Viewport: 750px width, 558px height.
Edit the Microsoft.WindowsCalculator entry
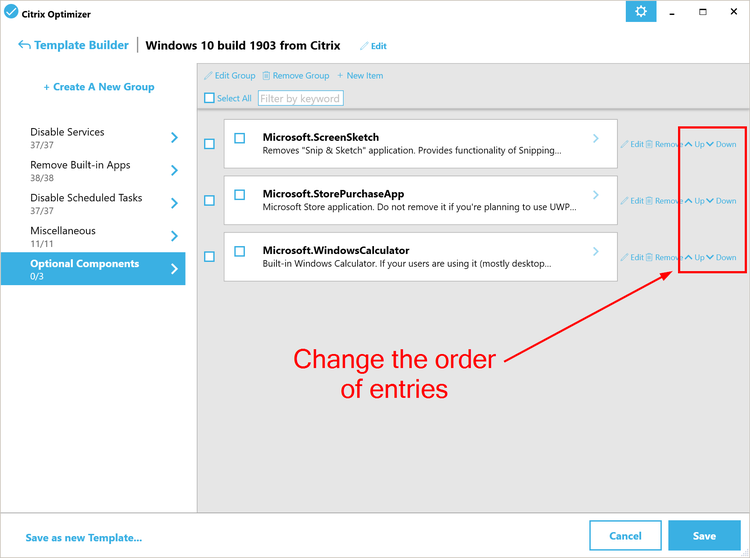(x=632, y=257)
